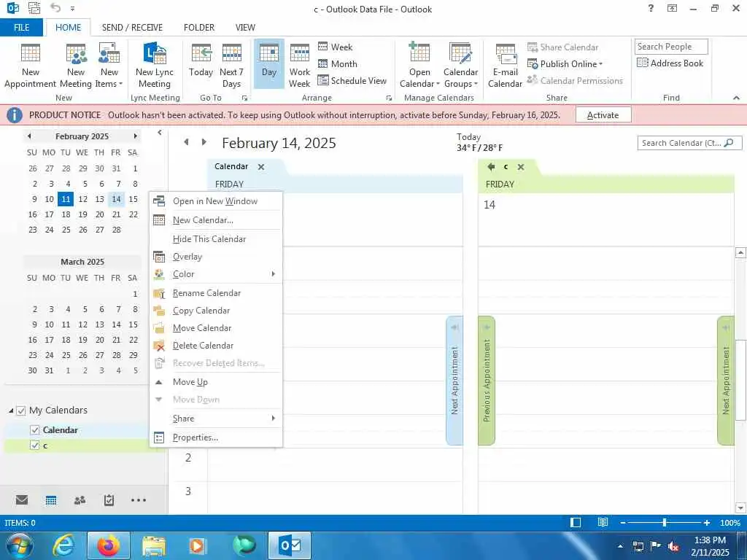
Task: Create a New Appointment from the ribbon
Action: [30, 65]
